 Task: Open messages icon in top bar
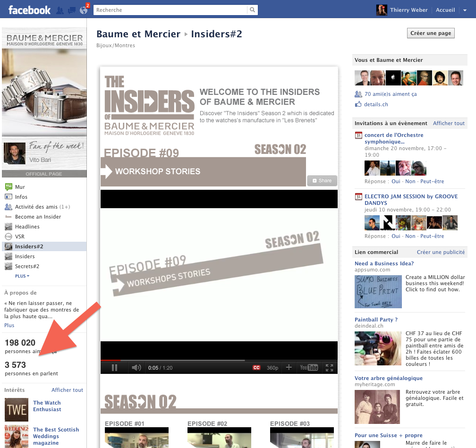click(x=72, y=11)
